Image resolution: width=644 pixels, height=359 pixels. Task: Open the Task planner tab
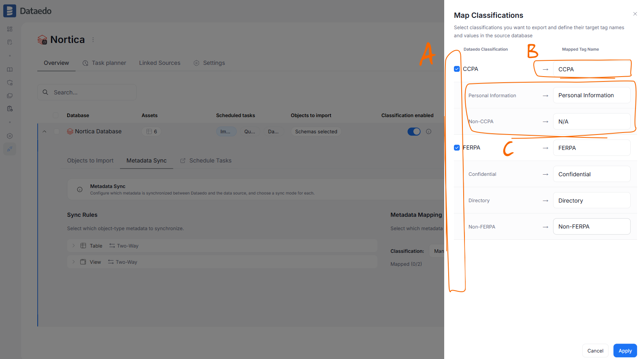[104, 63]
